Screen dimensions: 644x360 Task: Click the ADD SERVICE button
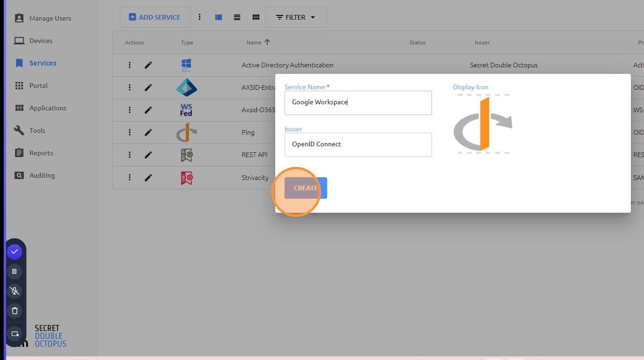click(155, 17)
